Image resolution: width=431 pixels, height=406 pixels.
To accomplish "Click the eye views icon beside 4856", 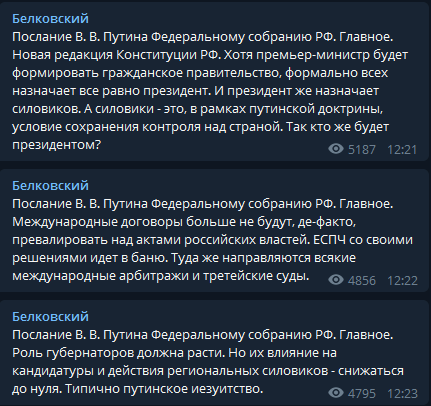I will tap(336, 280).
